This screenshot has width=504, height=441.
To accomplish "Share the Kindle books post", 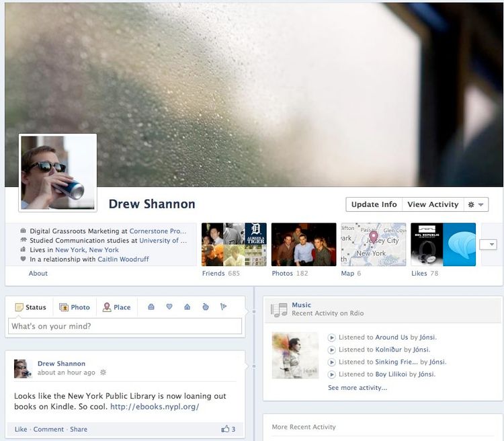I will 79,429.
